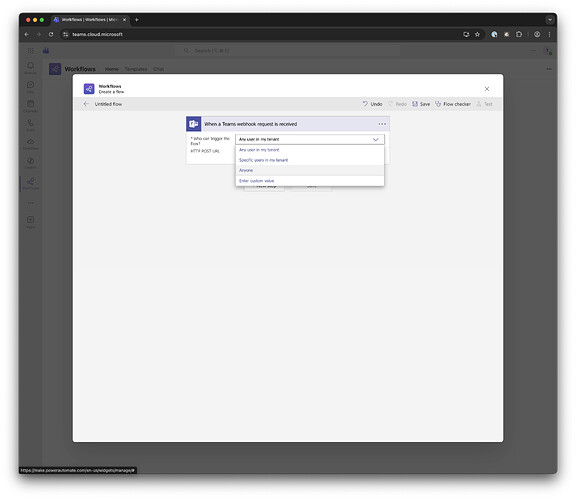Open the browser extensions puzzle icon
The height and width of the screenshot is (499, 576).
519,34
